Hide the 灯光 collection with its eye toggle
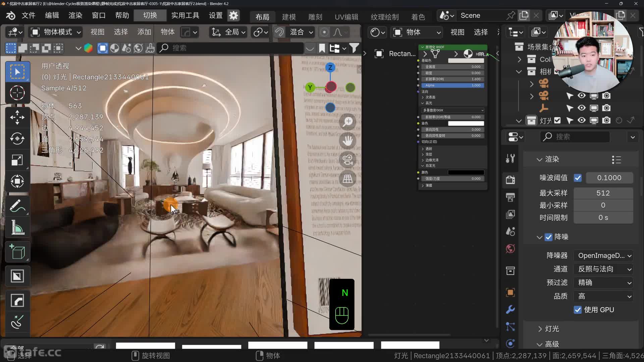Image resolution: width=644 pixels, height=362 pixels. (x=582, y=120)
